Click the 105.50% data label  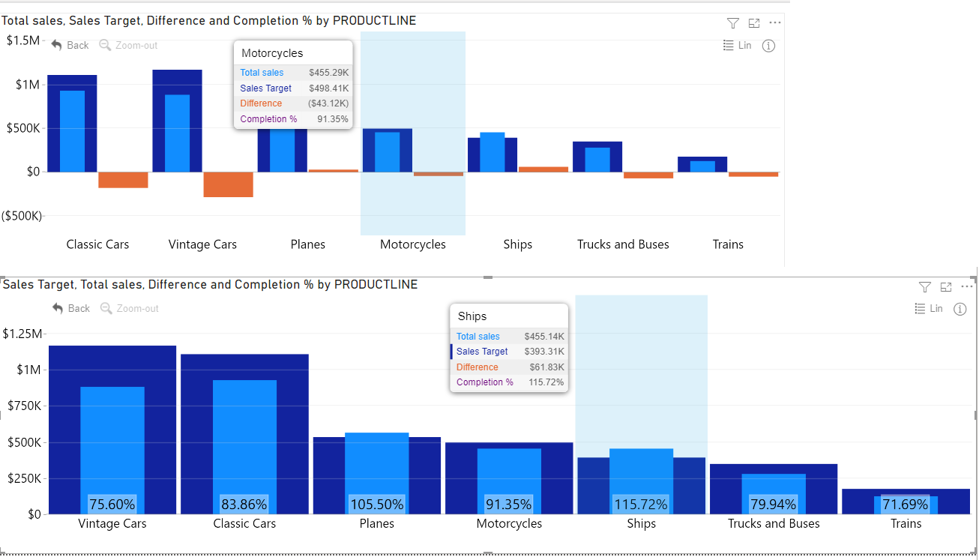[x=377, y=505]
